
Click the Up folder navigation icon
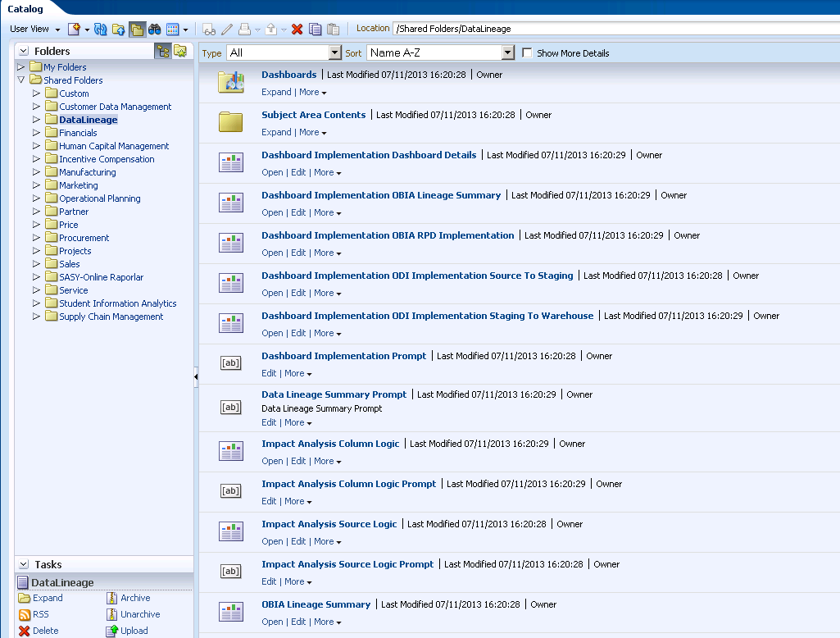click(x=117, y=28)
